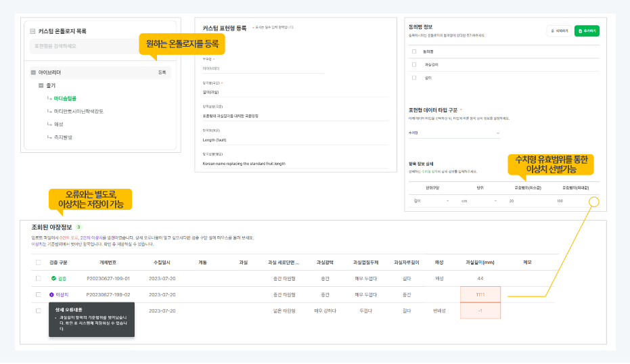Collapse the 줄기 tree node
Image resolution: width=630 pixels, height=364 pixels.
(x=41, y=85)
